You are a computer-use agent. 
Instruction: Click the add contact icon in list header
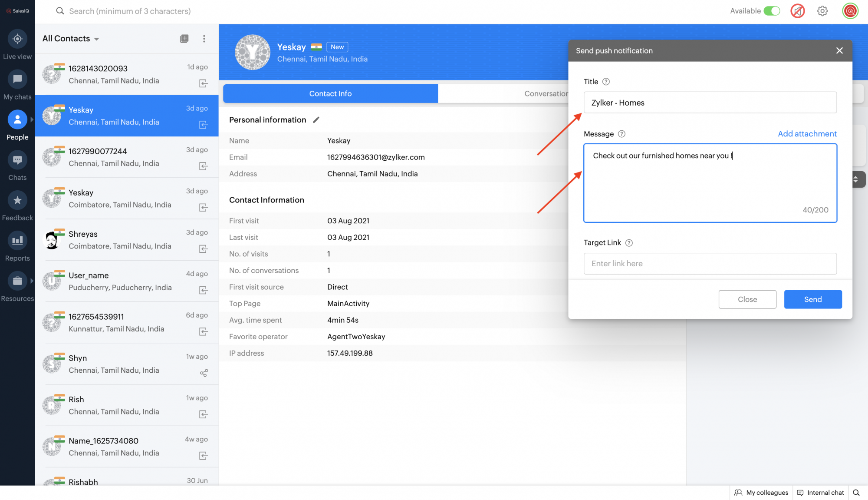tap(184, 39)
